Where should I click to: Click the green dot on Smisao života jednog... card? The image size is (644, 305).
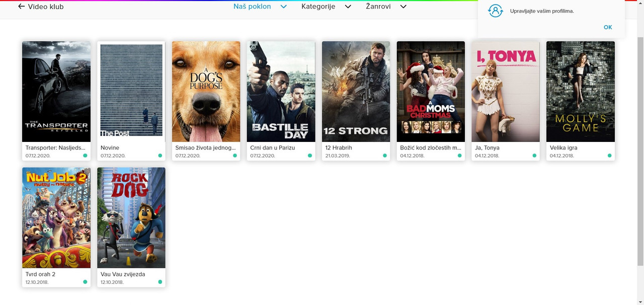(235, 156)
